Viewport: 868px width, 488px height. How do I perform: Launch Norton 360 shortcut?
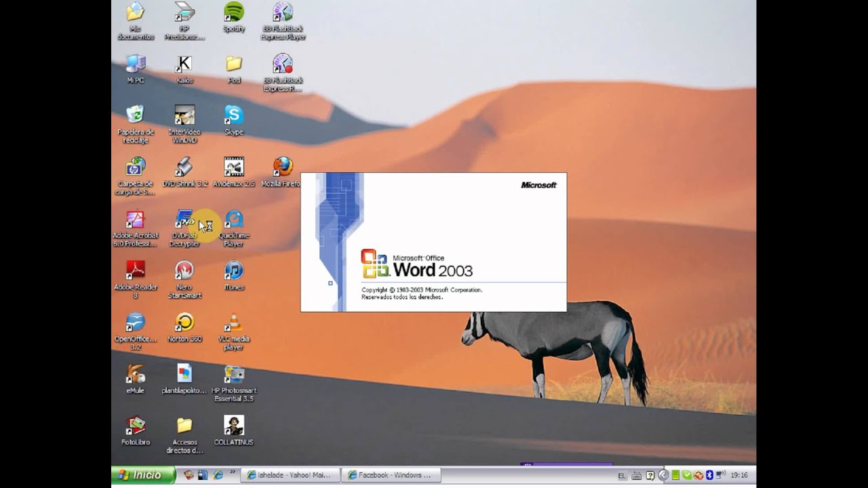pyautogui.click(x=184, y=327)
